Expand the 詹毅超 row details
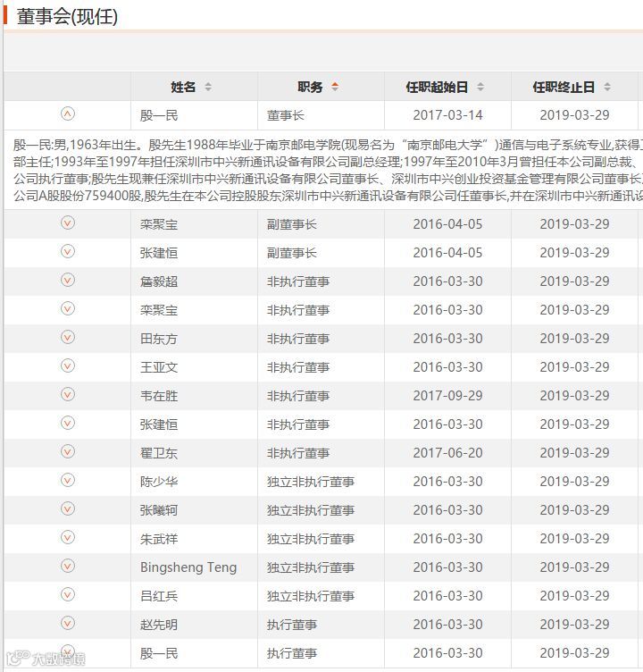Viewport: 643px width, 672px height. (x=67, y=281)
